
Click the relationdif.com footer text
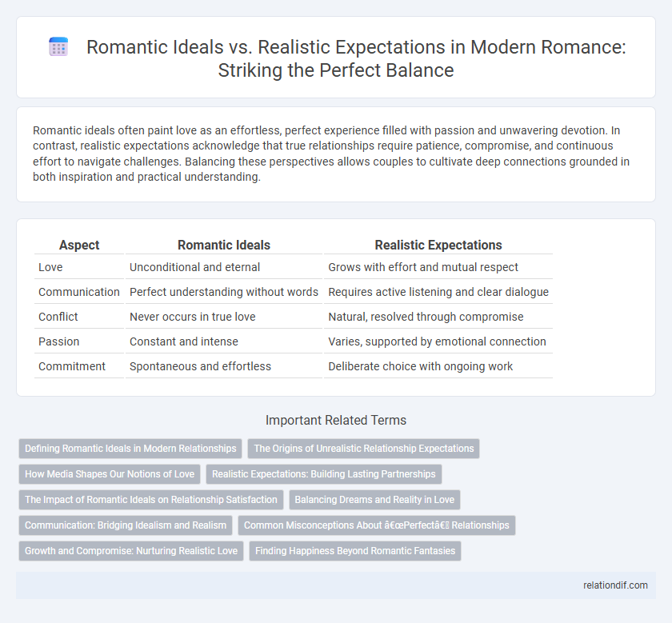click(615, 585)
